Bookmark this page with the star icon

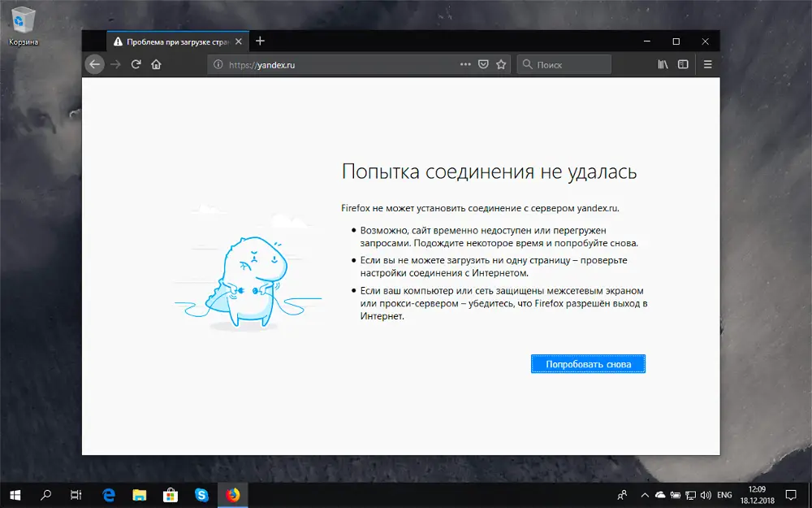501,64
